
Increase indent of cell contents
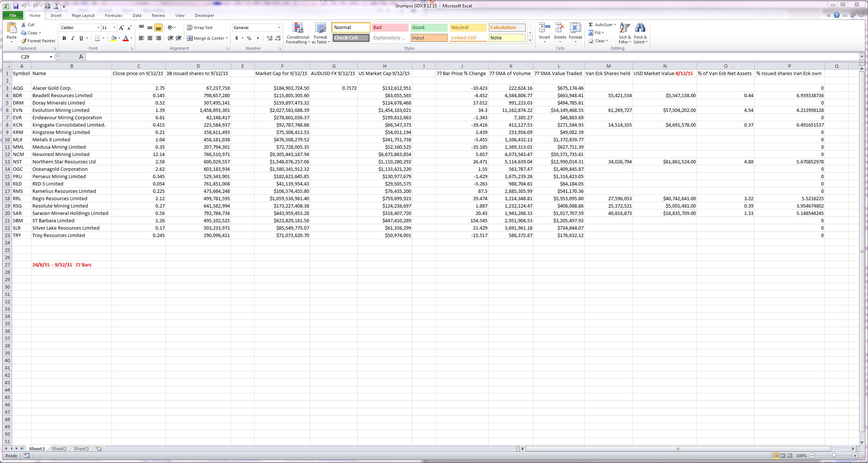[179, 38]
